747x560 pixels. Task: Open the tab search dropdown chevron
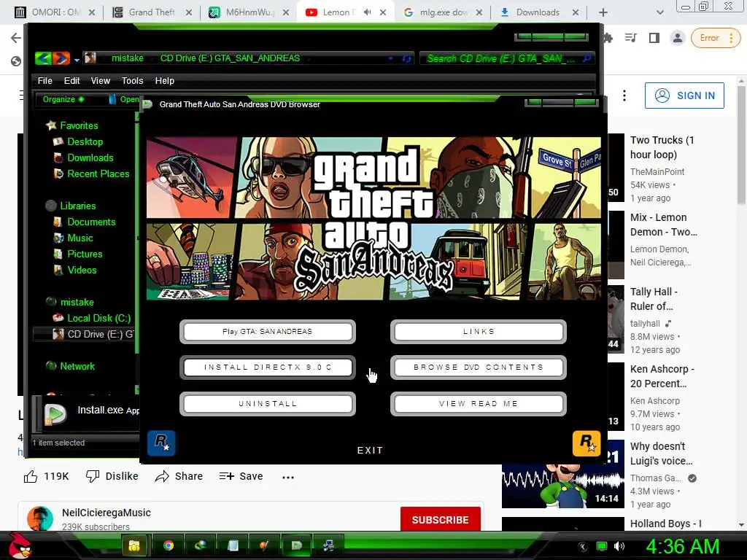click(659, 12)
